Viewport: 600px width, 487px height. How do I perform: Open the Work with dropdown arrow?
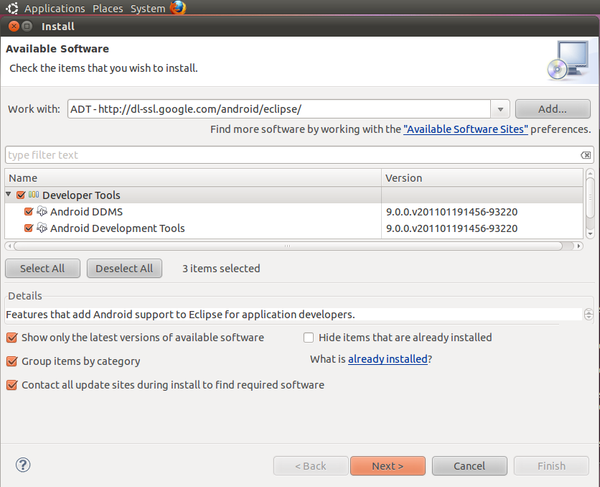pos(500,109)
